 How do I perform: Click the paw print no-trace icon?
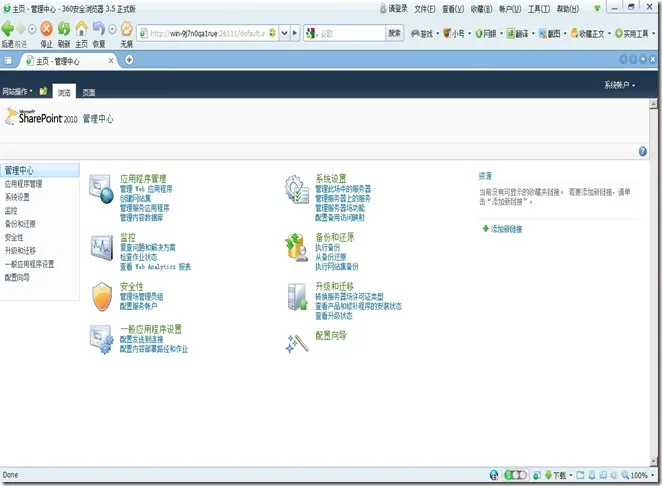point(126,29)
